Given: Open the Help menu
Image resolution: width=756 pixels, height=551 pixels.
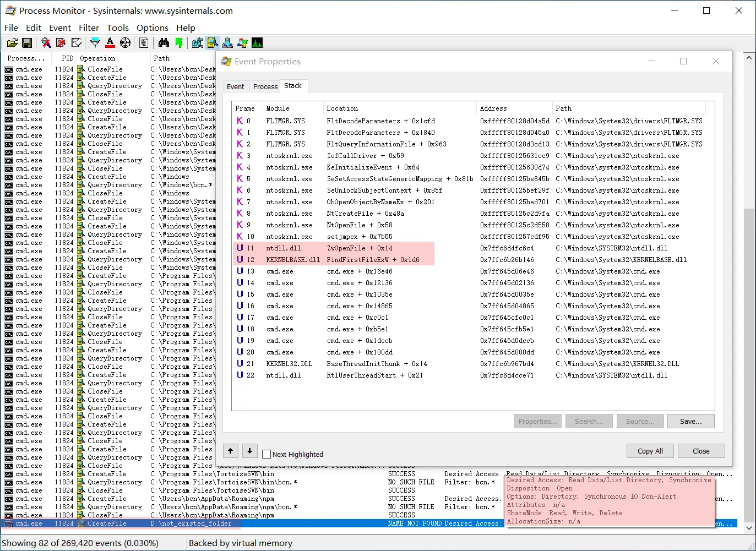Looking at the screenshot, I should pos(186,28).
